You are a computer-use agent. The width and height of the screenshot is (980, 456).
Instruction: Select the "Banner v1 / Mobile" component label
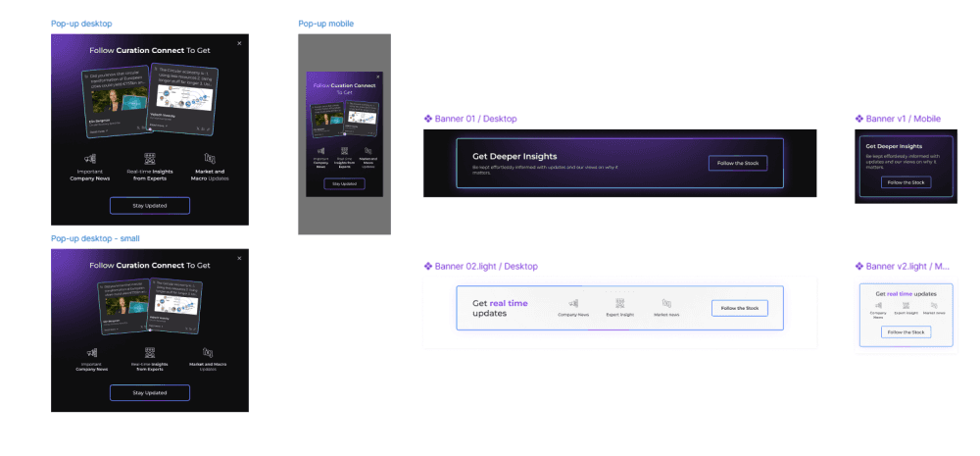tap(904, 119)
